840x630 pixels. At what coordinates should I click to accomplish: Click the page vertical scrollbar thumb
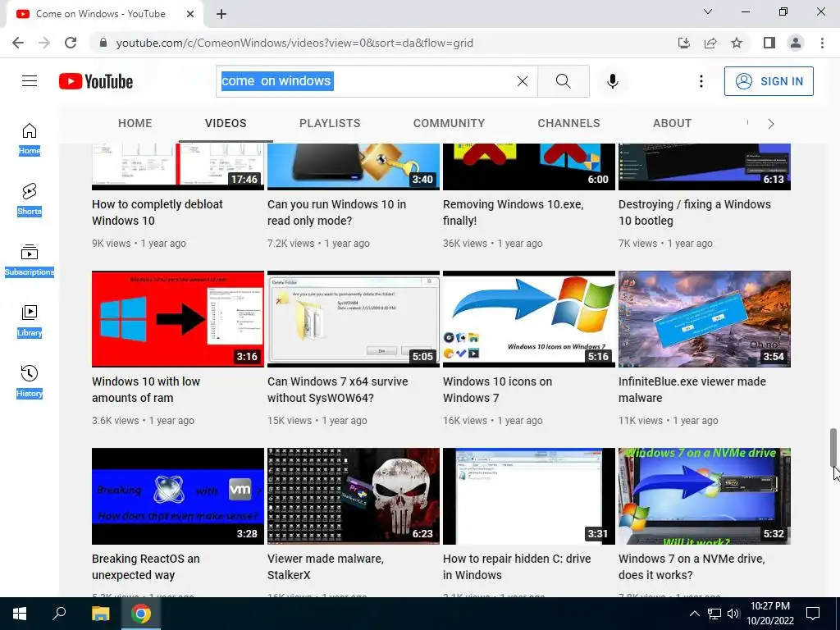tap(833, 448)
